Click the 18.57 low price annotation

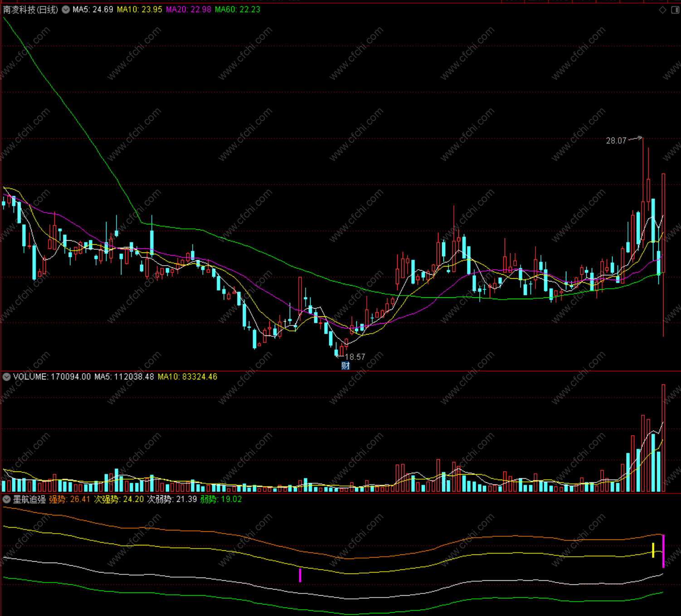[x=355, y=357]
